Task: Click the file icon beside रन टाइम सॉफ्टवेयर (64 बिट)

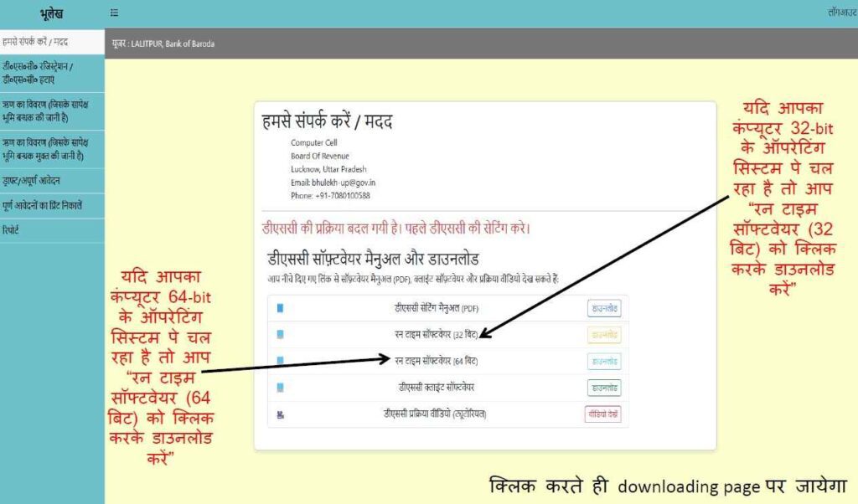Action: click(x=280, y=361)
